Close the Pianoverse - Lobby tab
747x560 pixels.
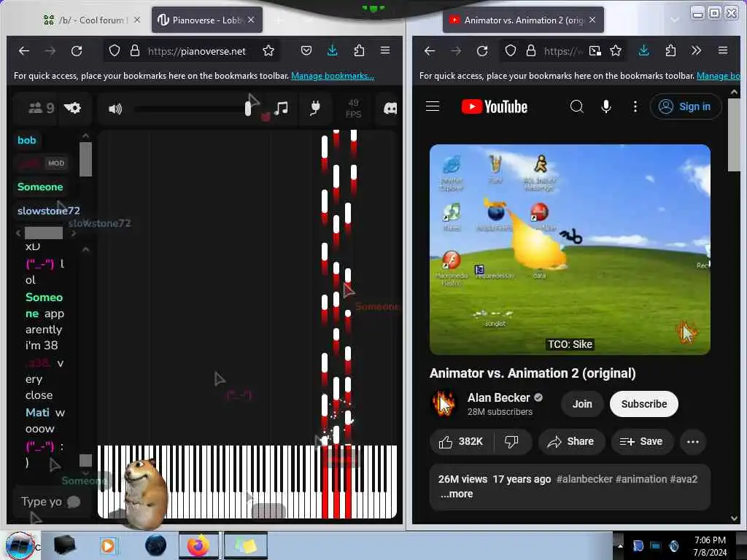click(x=251, y=20)
